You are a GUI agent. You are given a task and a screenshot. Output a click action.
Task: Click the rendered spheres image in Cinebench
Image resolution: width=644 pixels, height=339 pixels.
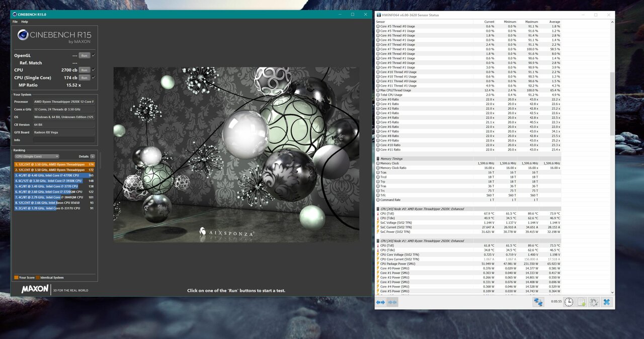pos(236,154)
